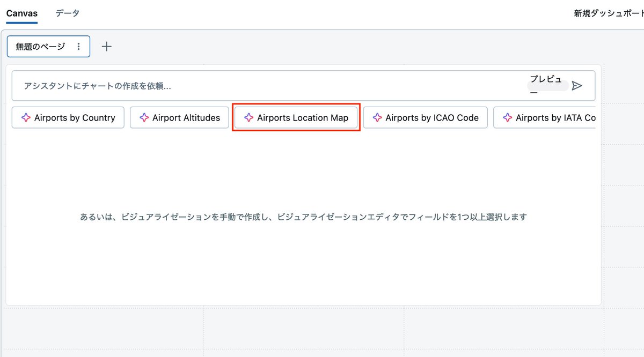Image resolution: width=644 pixels, height=357 pixels.
Task: Switch to the Canvas tab
Action: pos(21,13)
